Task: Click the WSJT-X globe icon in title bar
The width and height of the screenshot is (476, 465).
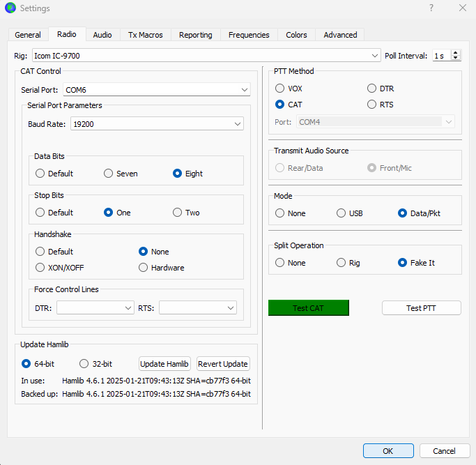Action: [10, 8]
